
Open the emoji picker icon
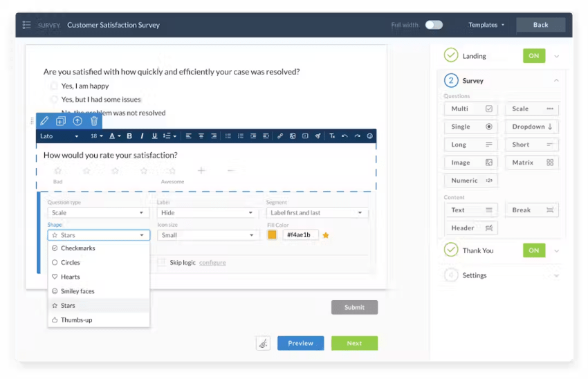[370, 136]
